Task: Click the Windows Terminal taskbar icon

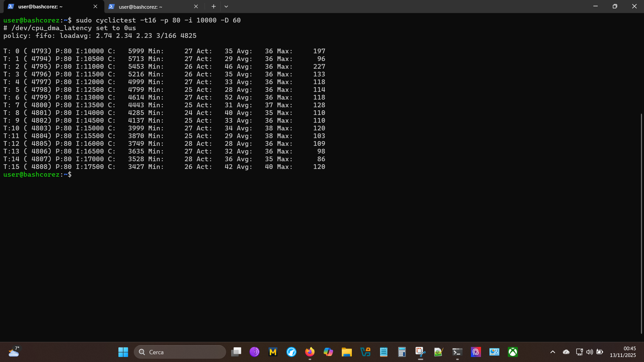Action: coord(457,352)
